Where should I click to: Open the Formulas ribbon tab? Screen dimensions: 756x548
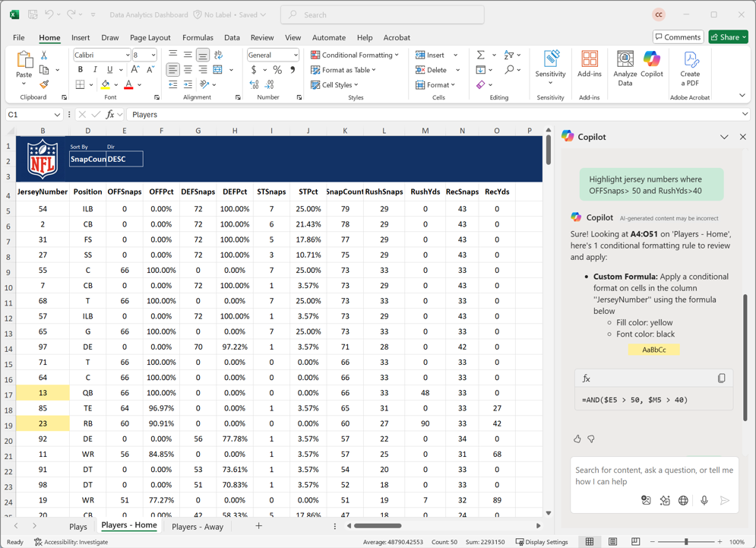click(198, 37)
